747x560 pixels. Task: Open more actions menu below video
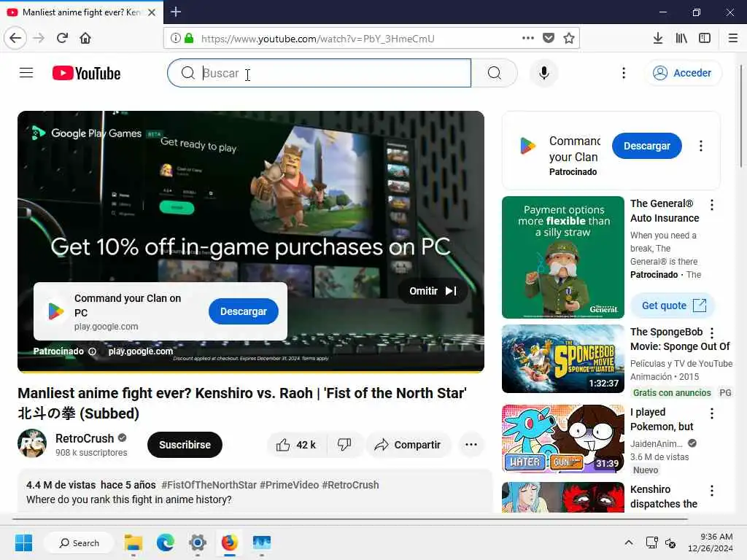click(x=471, y=445)
